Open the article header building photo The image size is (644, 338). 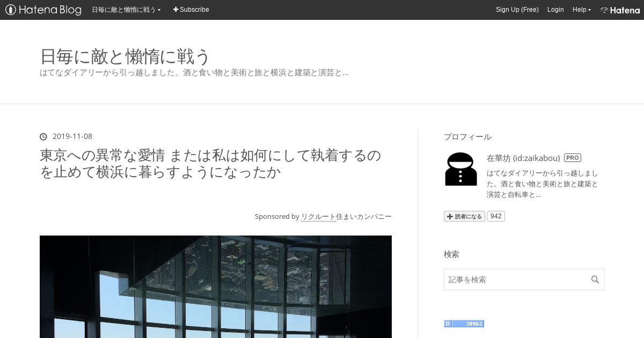(x=216, y=286)
